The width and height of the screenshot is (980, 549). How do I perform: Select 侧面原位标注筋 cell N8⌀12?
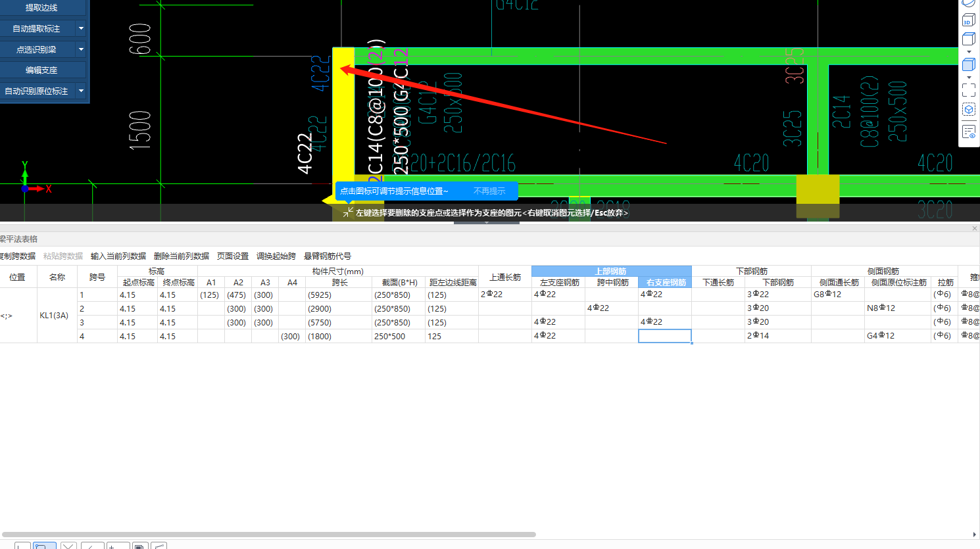[898, 308]
